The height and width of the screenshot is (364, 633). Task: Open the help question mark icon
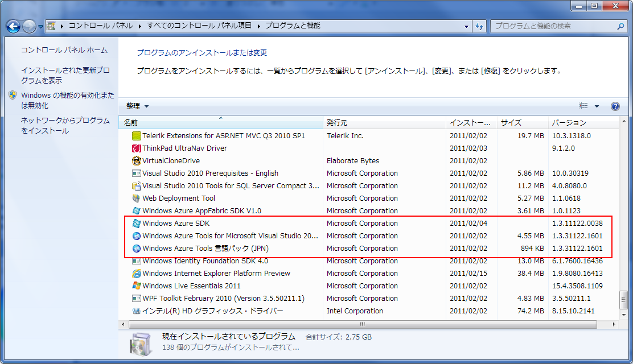tap(615, 106)
